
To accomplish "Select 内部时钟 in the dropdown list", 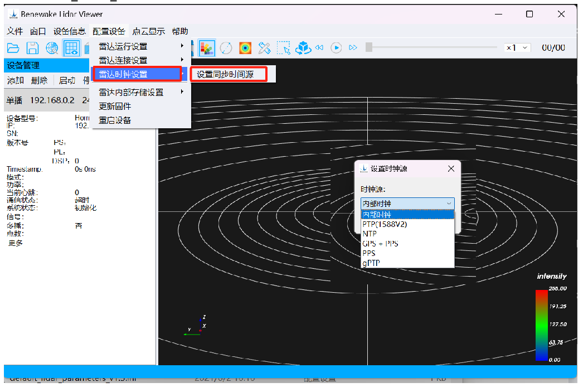I will coord(407,215).
